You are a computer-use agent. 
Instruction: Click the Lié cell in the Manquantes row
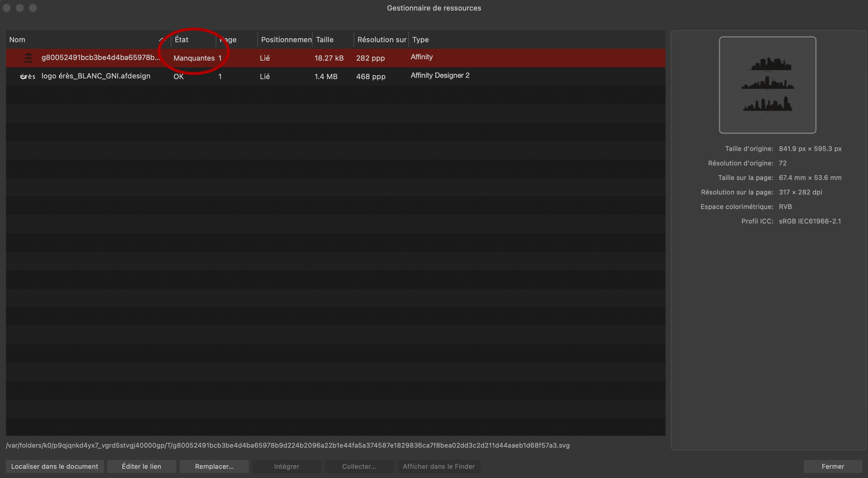click(264, 58)
